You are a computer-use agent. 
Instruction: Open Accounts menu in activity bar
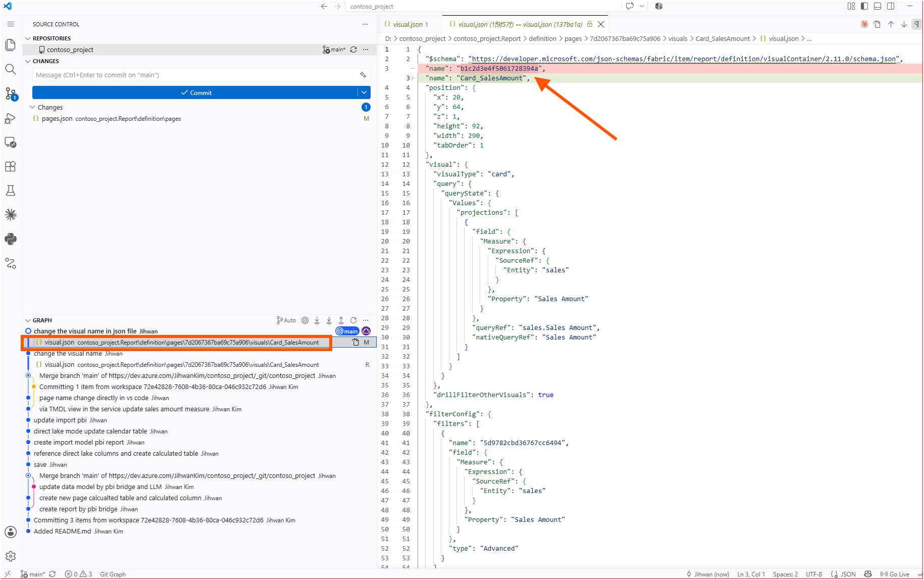tap(10, 532)
